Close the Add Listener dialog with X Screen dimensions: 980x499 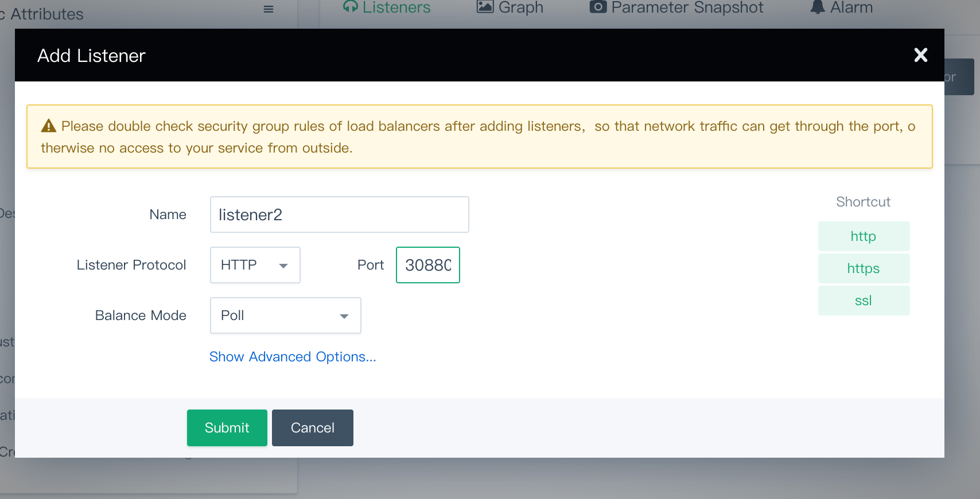click(x=920, y=55)
